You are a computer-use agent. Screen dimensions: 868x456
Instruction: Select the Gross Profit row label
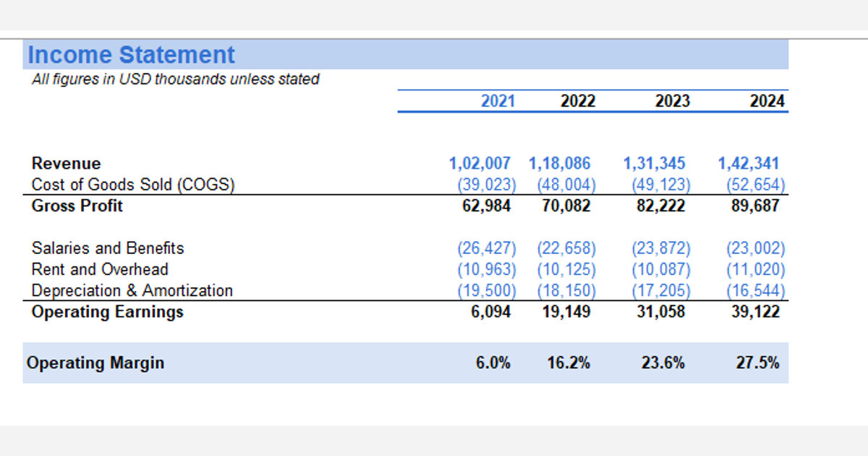click(x=77, y=206)
